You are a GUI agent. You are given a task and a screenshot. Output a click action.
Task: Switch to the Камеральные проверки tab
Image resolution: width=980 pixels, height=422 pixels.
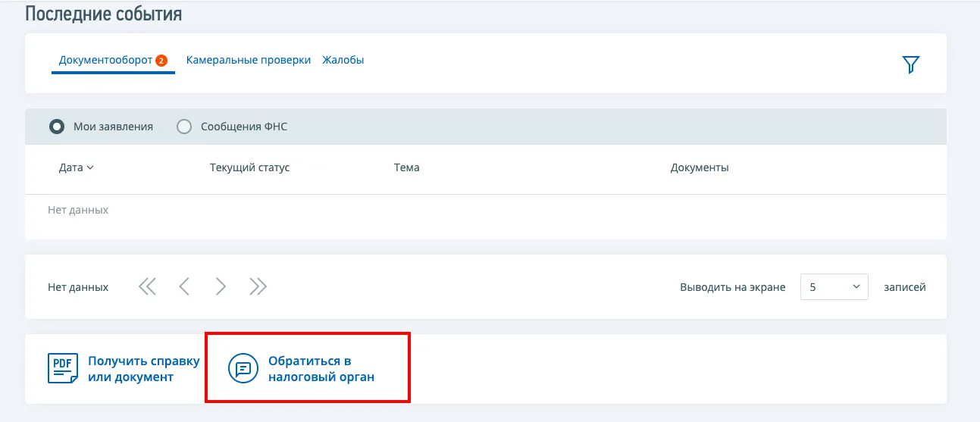249,60
